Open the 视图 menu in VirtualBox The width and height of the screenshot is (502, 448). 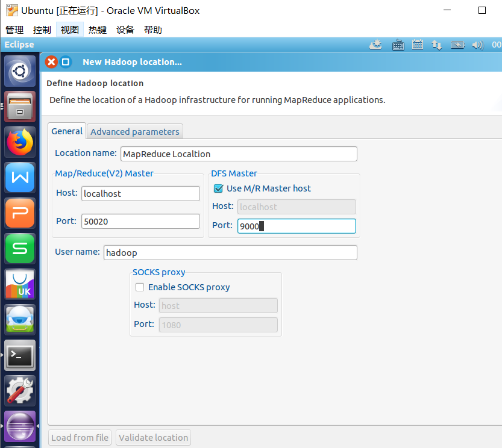tap(70, 30)
